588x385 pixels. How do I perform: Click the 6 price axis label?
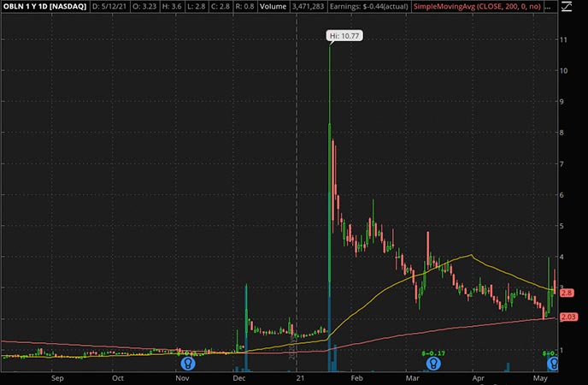(x=562, y=195)
